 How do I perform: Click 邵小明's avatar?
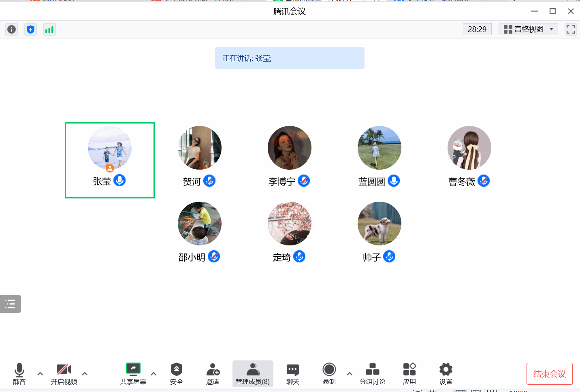point(200,224)
